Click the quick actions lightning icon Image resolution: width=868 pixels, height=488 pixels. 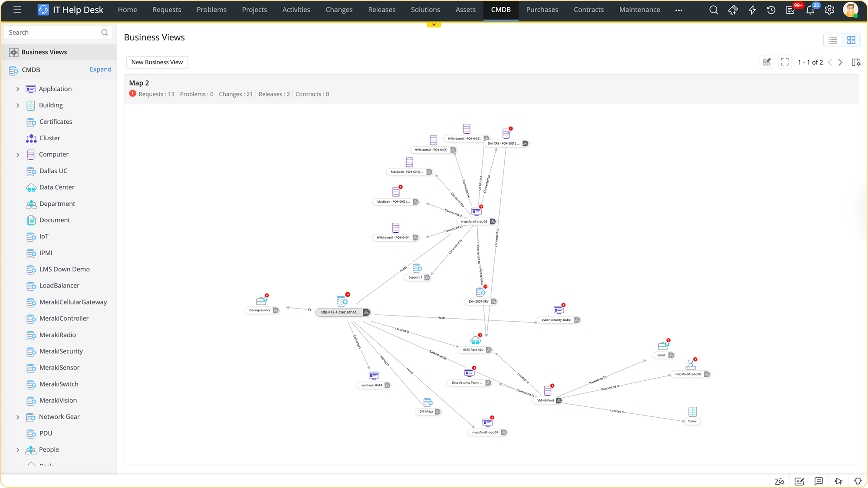[752, 10]
